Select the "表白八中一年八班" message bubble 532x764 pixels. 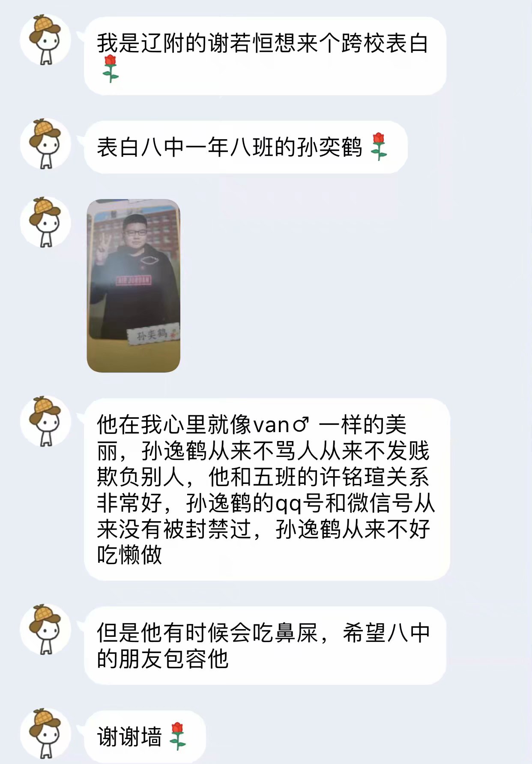[x=246, y=147]
